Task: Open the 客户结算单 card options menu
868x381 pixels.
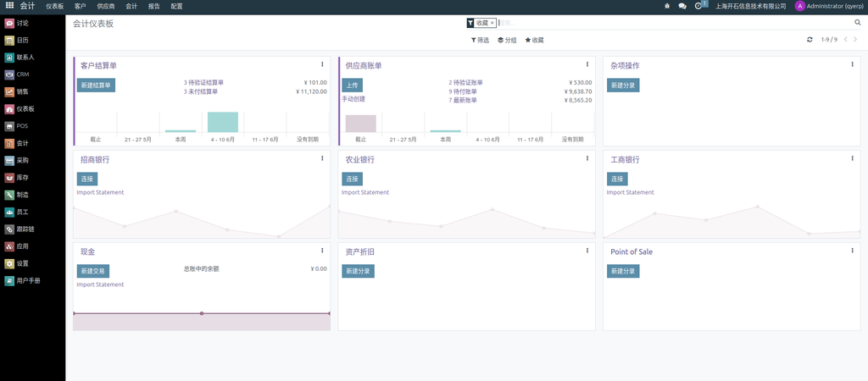Action: [322, 64]
